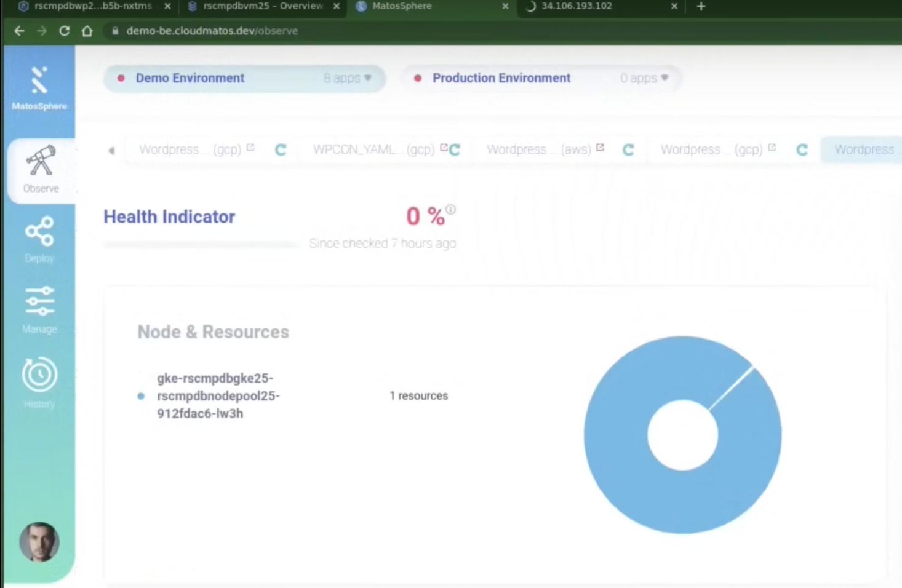Open external link for Wordpress (aws) app

600,148
